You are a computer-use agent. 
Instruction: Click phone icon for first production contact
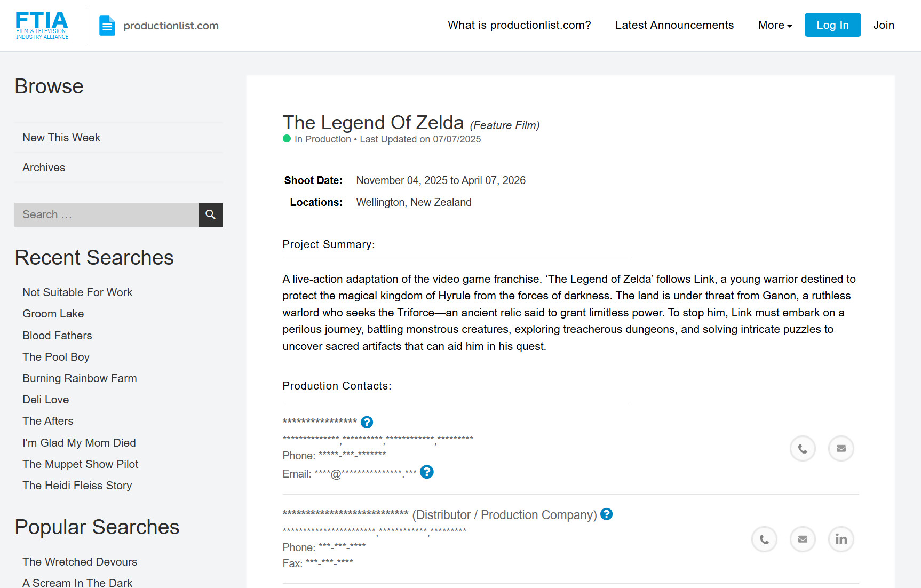click(803, 449)
